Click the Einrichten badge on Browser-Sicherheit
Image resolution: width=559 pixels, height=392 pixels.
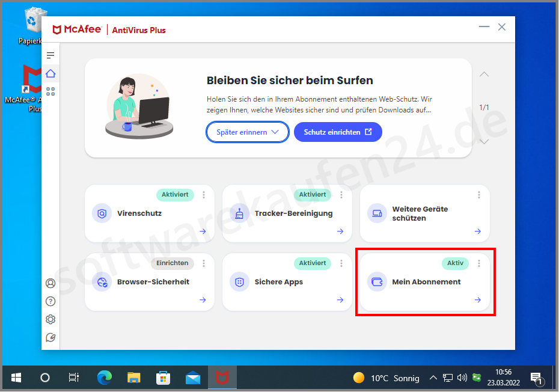(x=172, y=263)
